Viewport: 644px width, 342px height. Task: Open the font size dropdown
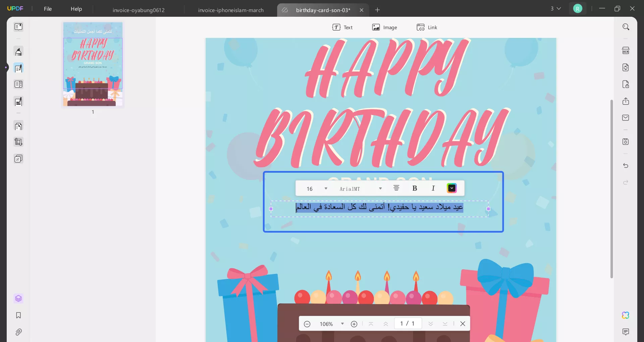[x=325, y=188]
